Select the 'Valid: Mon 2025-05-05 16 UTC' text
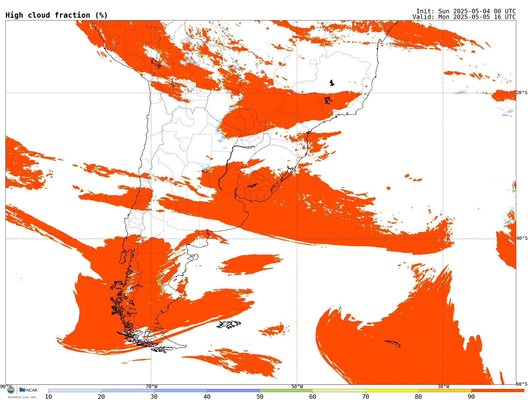Image resolution: width=532 pixels, height=400 pixels. click(464, 17)
